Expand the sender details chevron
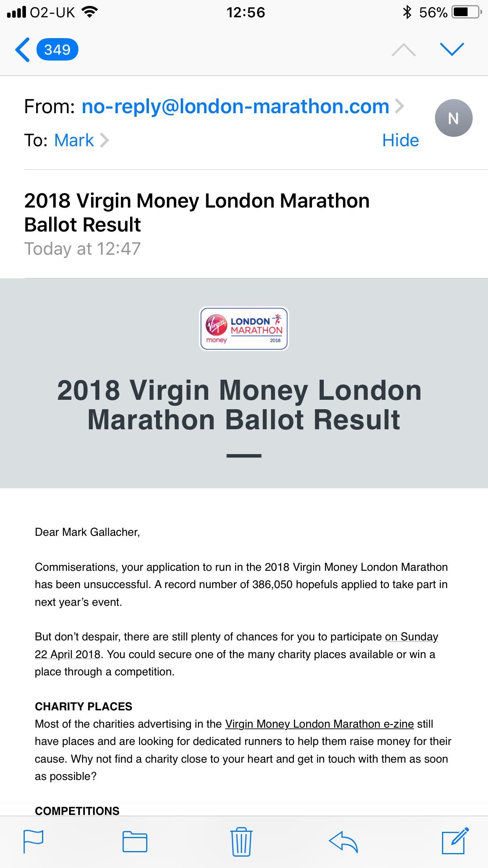The width and height of the screenshot is (488, 868). click(x=400, y=106)
